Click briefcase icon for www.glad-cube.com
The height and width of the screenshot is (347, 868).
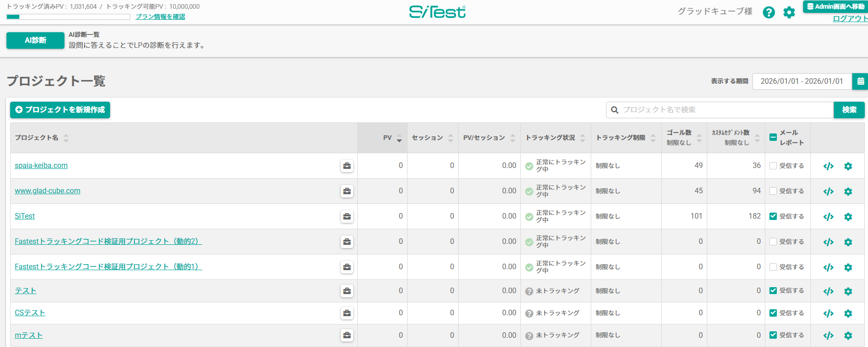pyautogui.click(x=347, y=191)
